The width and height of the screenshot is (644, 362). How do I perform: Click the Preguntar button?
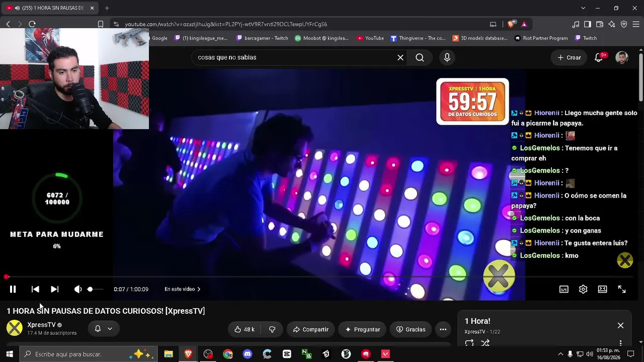point(362,329)
